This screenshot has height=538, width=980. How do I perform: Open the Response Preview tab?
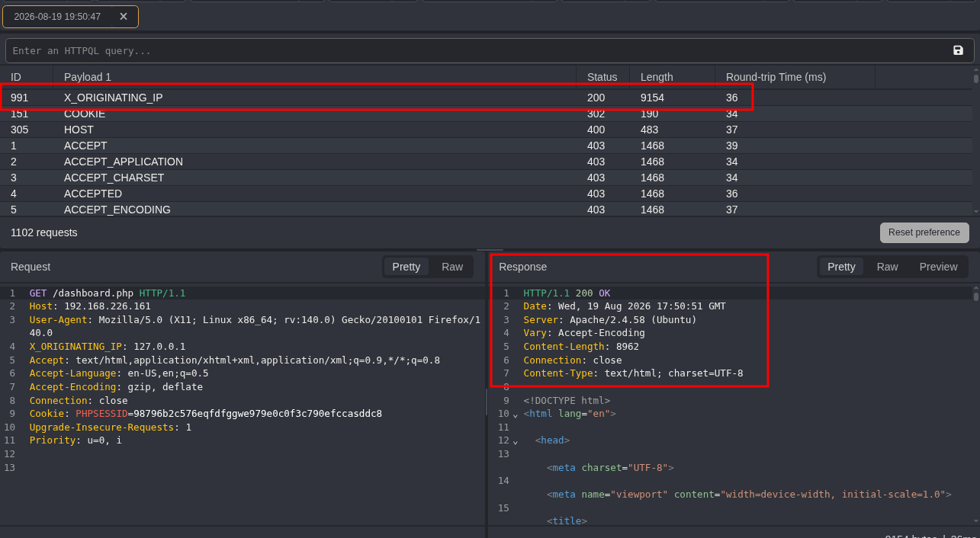(938, 267)
